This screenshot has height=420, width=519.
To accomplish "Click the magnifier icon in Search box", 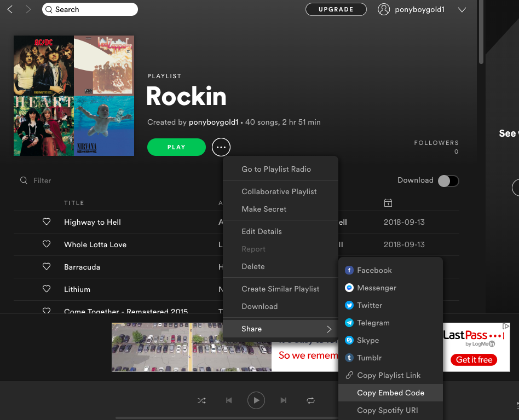I will point(49,10).
